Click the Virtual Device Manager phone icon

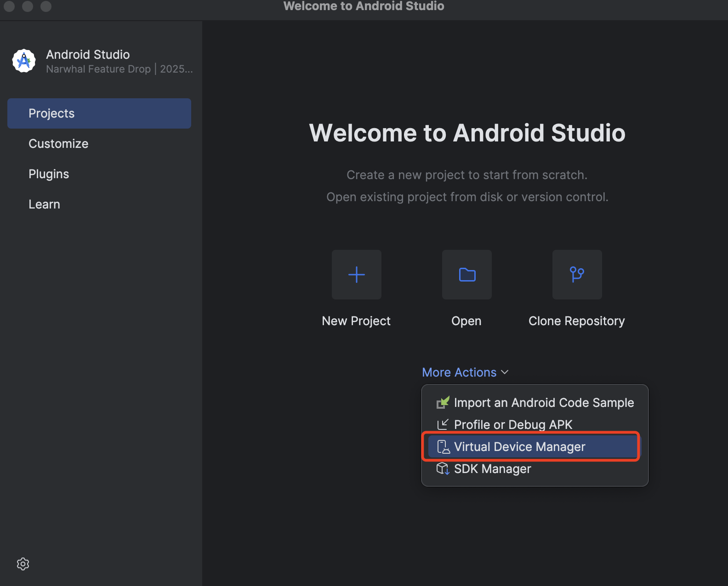click(x=443, y=447)
